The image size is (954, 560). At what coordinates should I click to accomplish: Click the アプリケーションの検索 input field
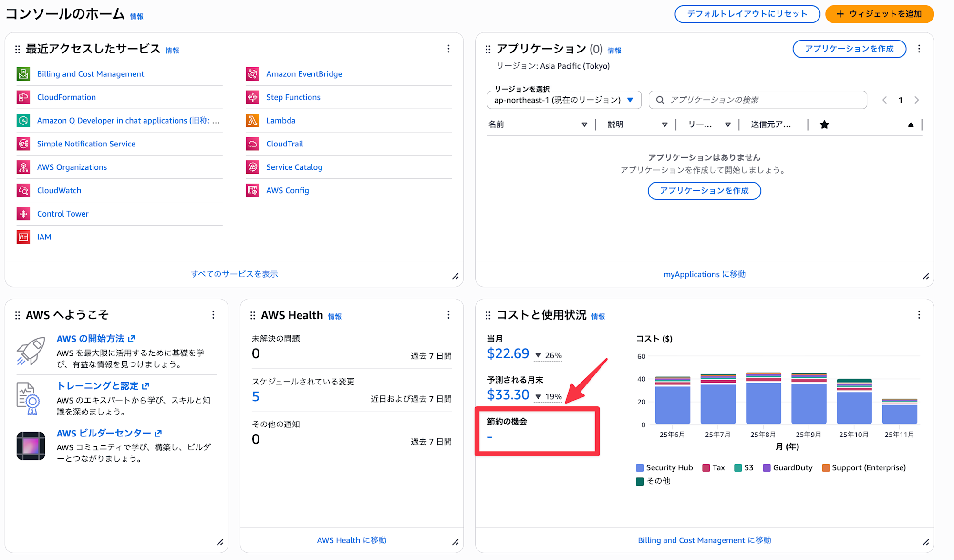[x=763, y=100]
